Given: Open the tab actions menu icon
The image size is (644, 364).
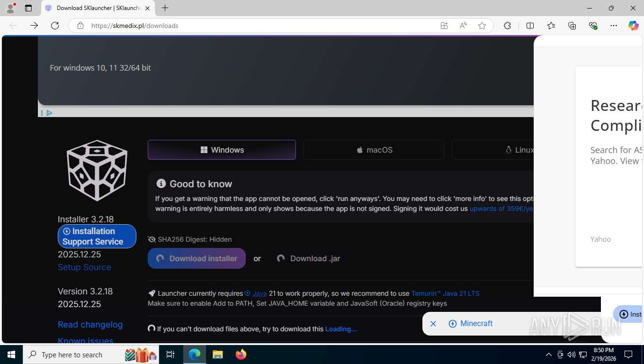Looking at the screenshot, I should click(x=28, y=8).
